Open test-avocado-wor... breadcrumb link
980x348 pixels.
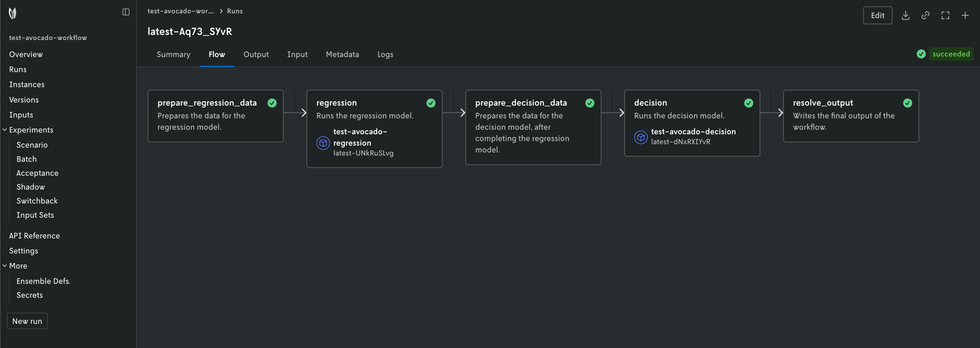tap(180, 11)
